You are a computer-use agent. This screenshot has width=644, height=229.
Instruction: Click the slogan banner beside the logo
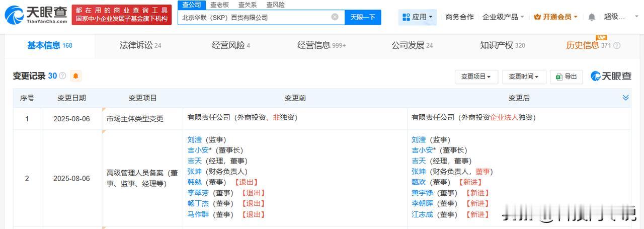point(122,15)
